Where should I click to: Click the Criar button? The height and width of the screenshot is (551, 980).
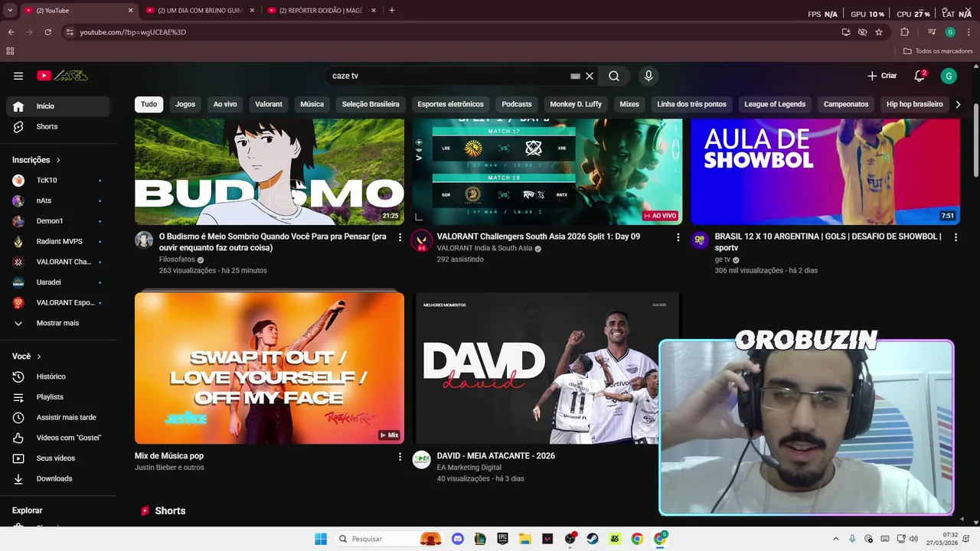(882, 76)
